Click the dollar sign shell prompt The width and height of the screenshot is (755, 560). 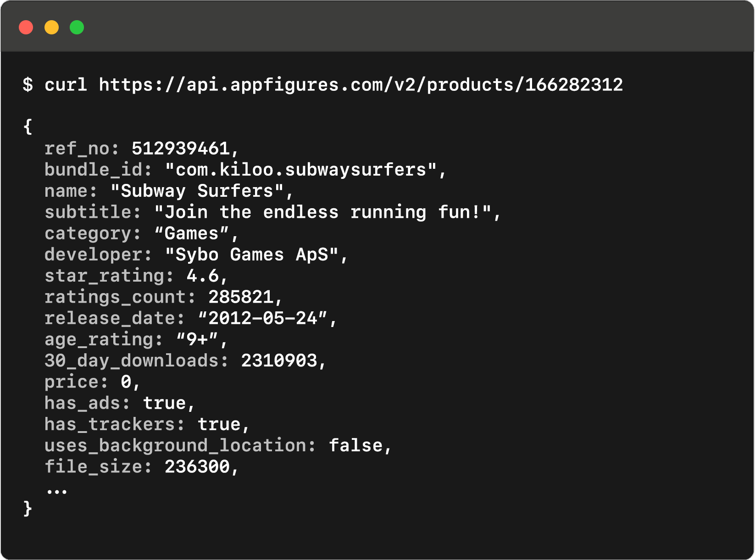tap(28, 85)
